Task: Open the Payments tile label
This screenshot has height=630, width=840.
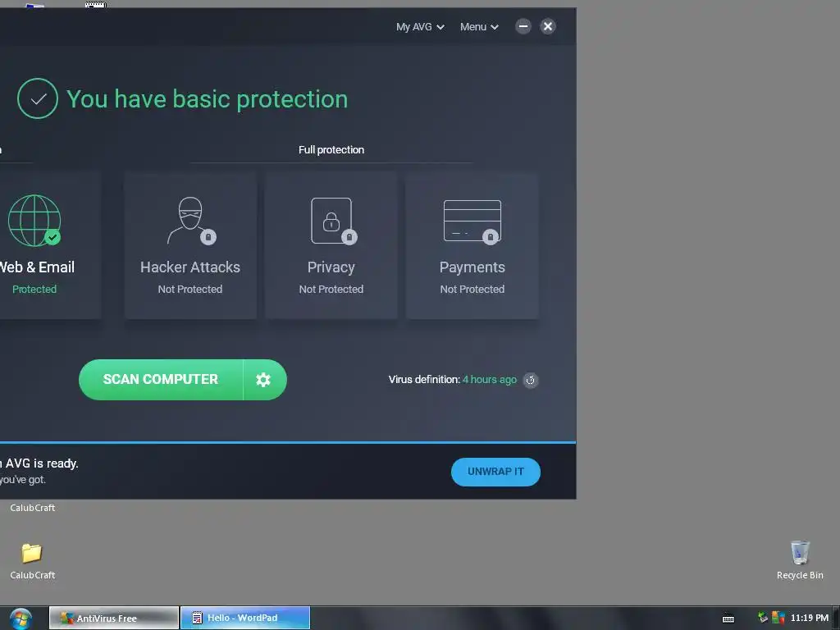Action: pyautogui.click(x=472, y=267)
